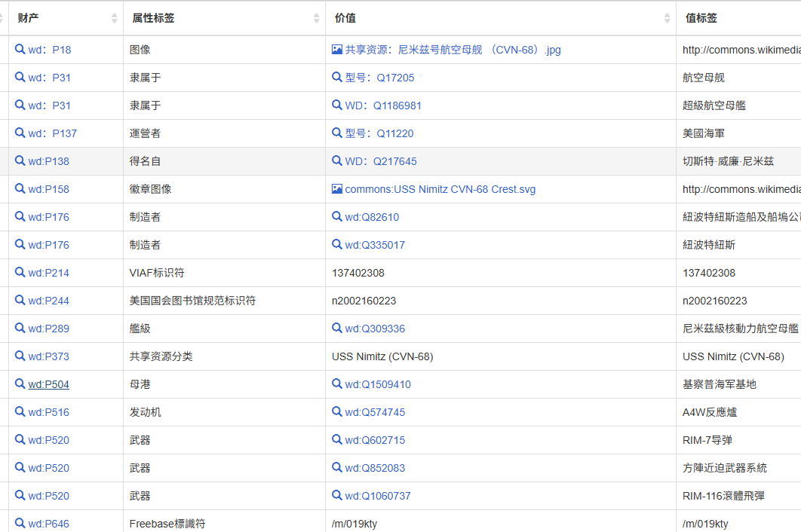Select the 切斯特·威廉·尼米兹 value label

(728, 161)
